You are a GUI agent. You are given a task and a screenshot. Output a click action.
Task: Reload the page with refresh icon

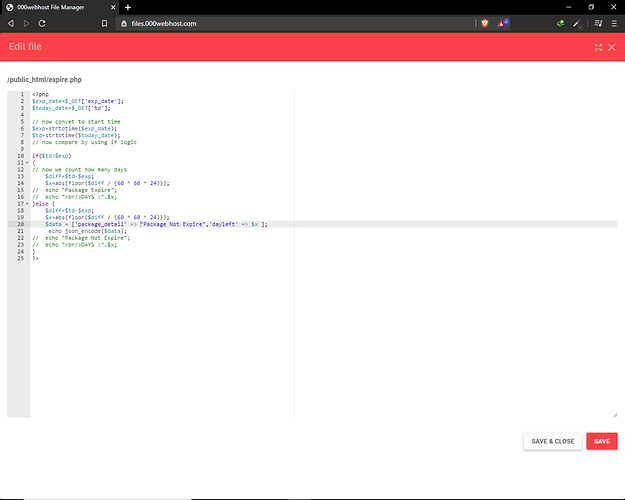42,24
